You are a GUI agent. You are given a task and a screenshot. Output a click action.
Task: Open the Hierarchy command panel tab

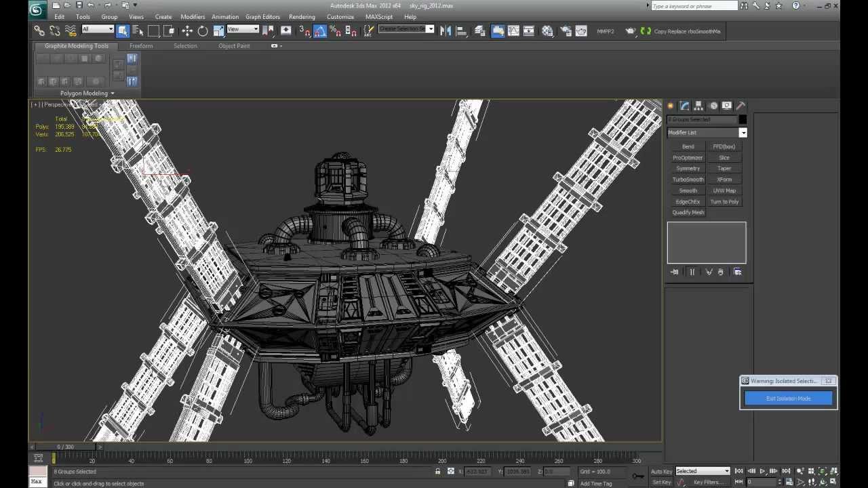tap(698, 106)
